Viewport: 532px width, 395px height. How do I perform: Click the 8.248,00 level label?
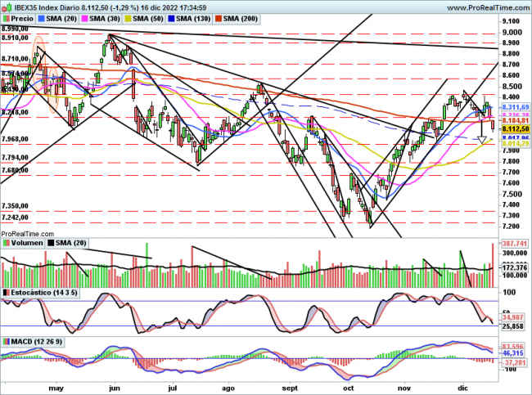[15, 112]
